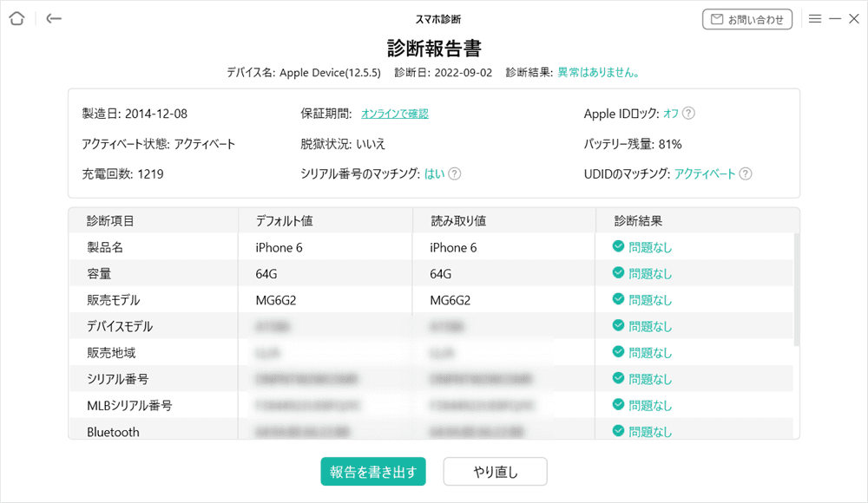Click the 診断報告書 title
The width and height of the screenshot is (868, 503).
point(434,49)
